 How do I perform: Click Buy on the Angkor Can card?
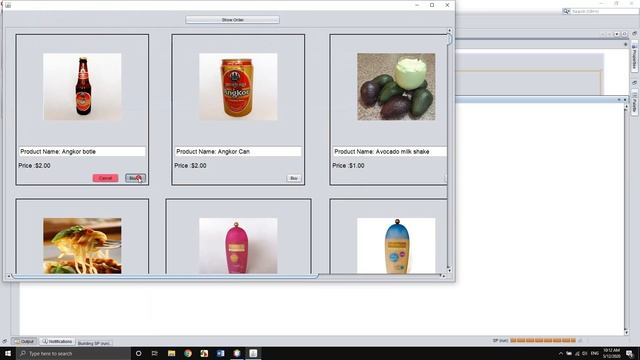tap(294, 178)
